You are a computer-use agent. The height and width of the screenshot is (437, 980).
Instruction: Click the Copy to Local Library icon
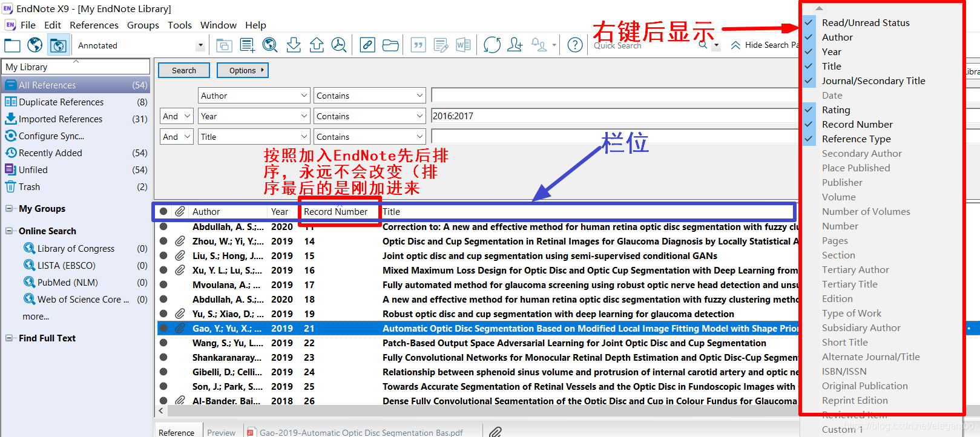224,45
